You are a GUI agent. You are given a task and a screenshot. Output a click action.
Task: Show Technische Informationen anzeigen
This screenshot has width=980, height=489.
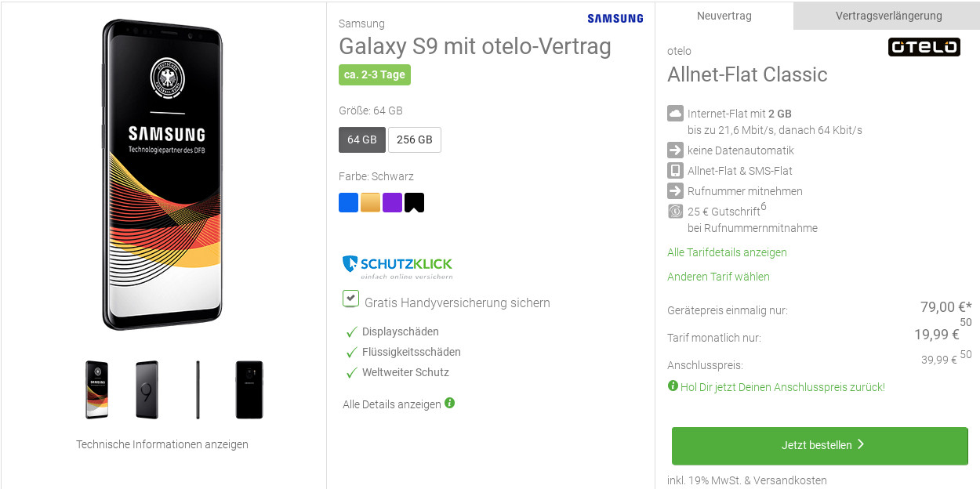(162, 444)
